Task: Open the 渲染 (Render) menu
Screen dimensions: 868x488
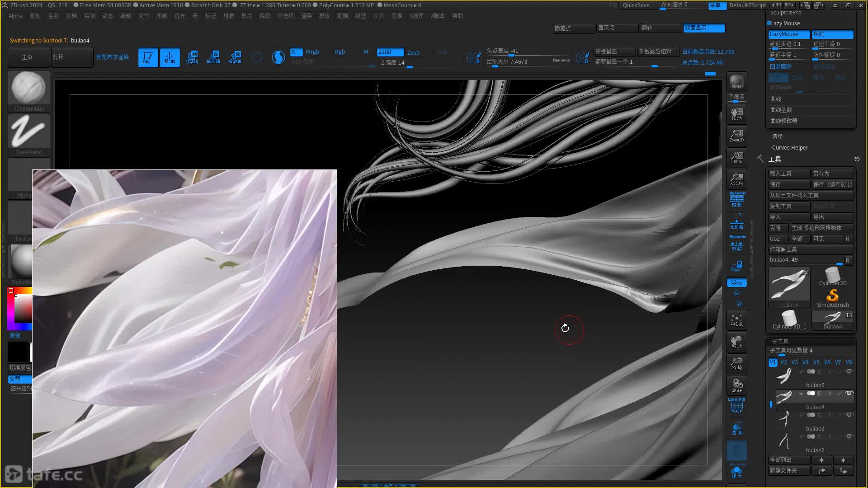Action: pos(306,16)
